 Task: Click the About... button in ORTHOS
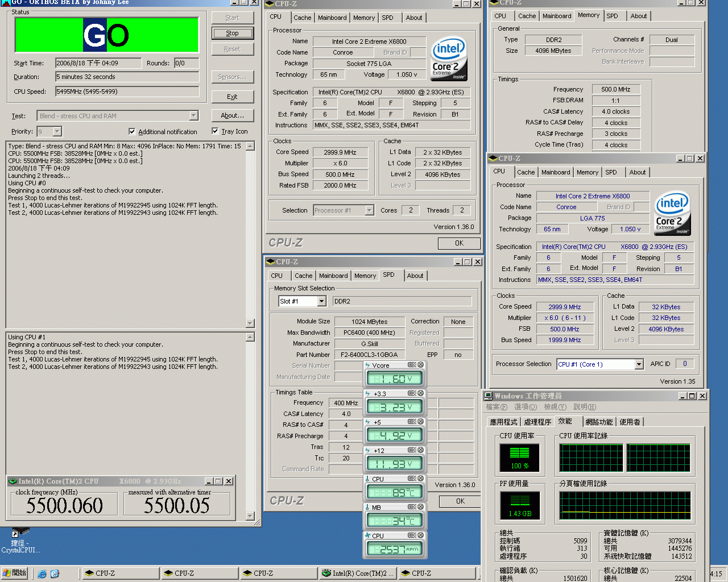pos(232,115)
